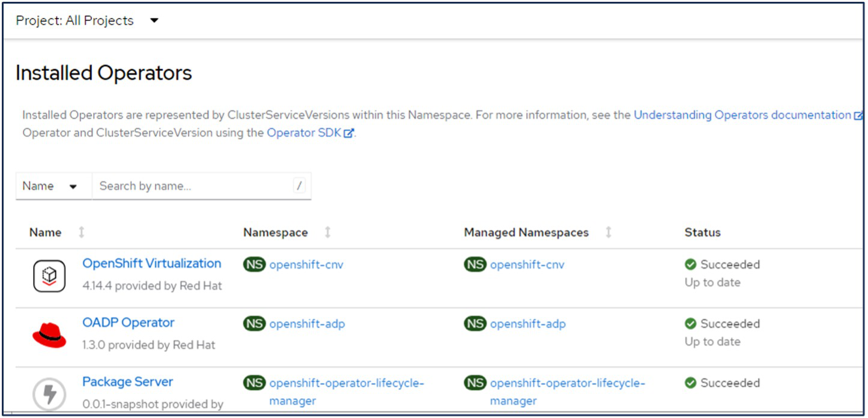Sort by the Namespace column sort icon
This screenshot has width=868, height=418.
(327, 232)
